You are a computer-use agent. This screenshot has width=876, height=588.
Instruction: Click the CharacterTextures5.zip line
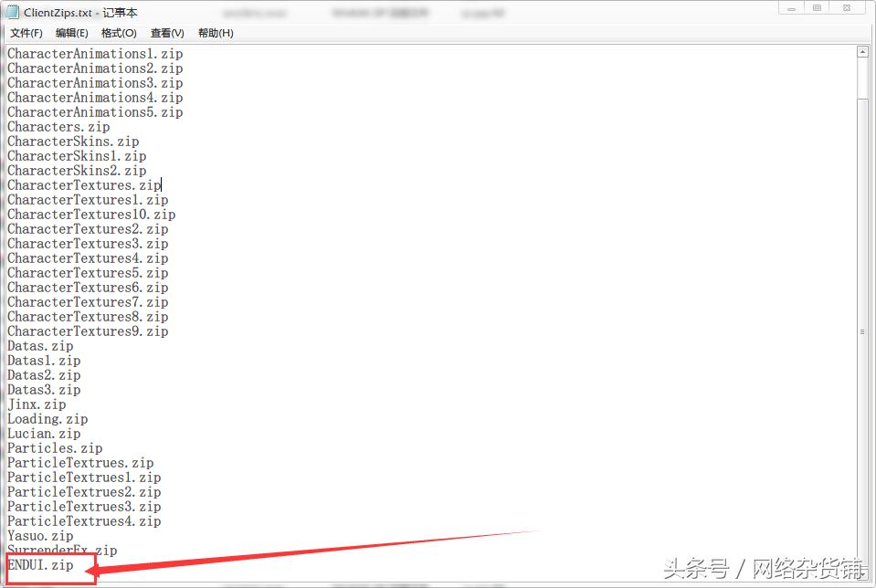(88, 273)
